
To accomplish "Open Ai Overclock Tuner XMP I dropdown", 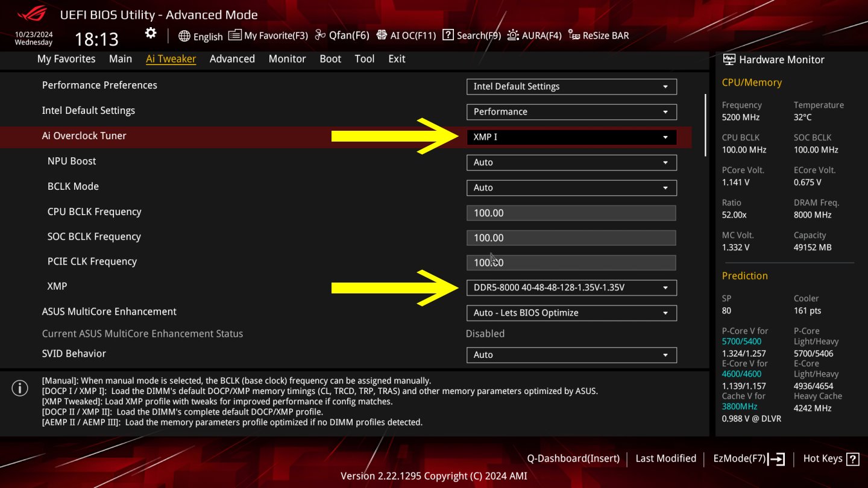I will click(x=571, y=137).
